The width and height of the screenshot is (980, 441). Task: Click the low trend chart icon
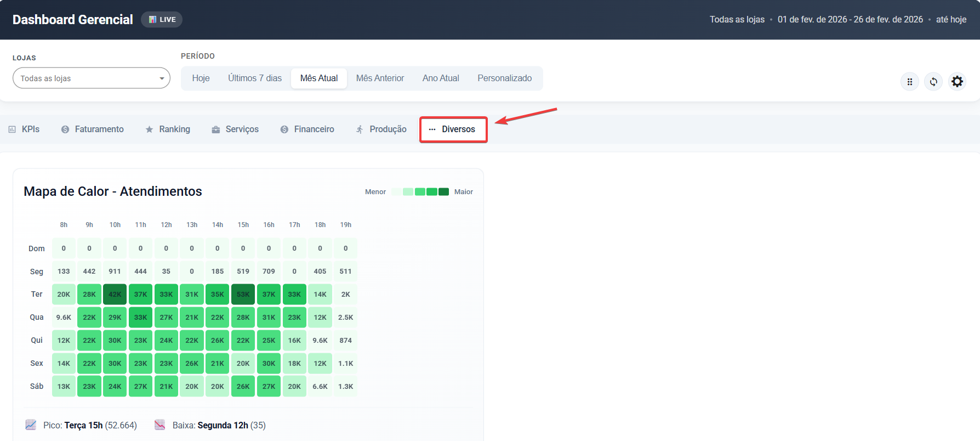pos(160,425)
